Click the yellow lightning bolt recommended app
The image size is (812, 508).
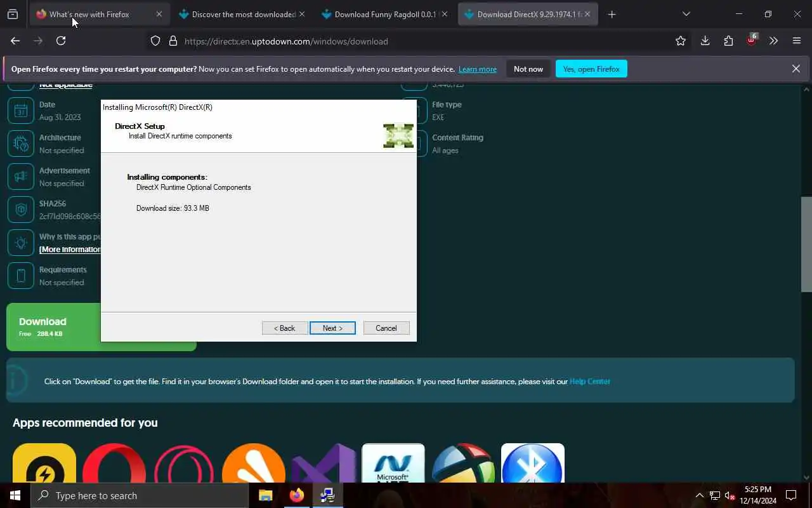[x=44, y=464]
